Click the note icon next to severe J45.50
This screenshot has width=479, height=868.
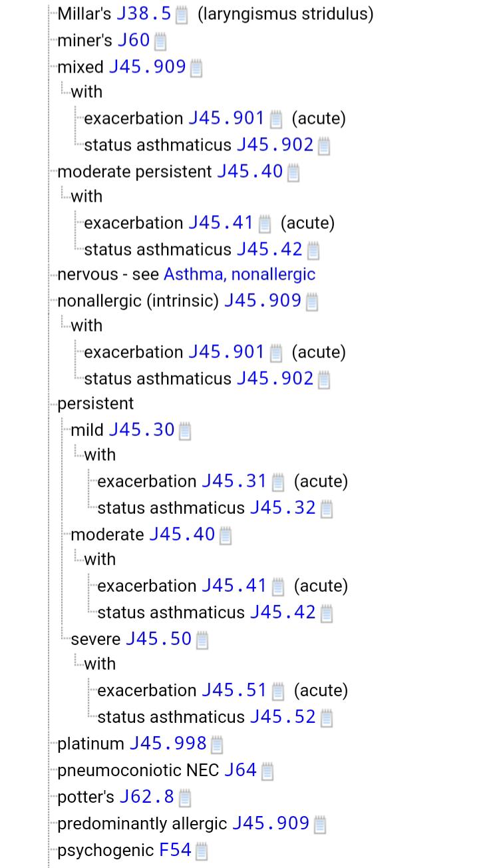click(202, 640)
